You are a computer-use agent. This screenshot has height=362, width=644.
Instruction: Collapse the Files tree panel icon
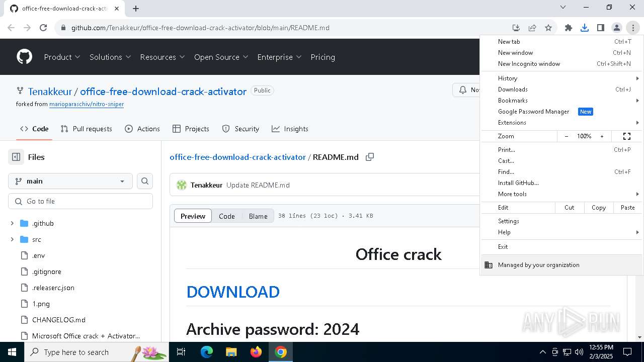(x=16, y=157)
